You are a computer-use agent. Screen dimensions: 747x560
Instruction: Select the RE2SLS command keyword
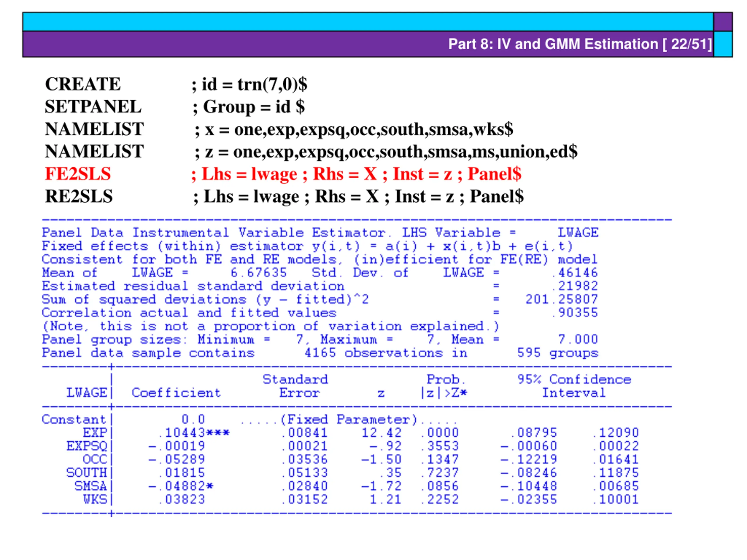click(79, 197)
